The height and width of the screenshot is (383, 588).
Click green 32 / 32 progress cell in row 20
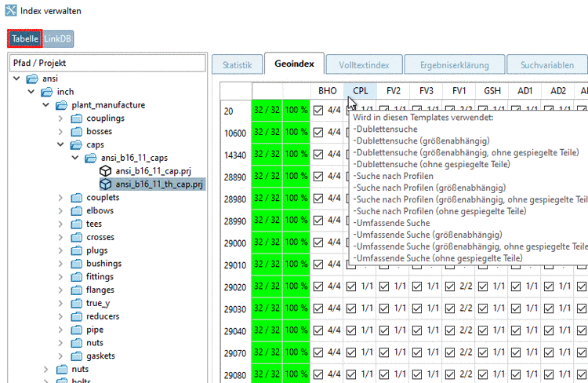[x=267, y=111]
